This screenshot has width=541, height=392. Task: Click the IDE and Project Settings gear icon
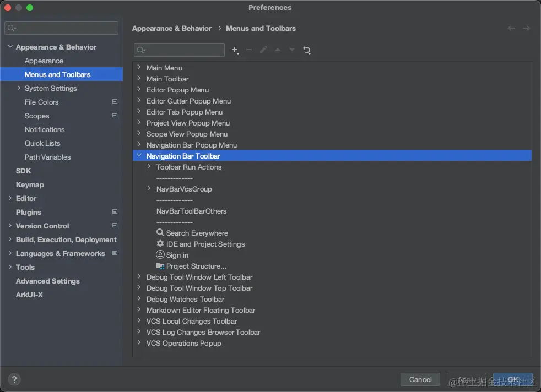tap(160, 244)
